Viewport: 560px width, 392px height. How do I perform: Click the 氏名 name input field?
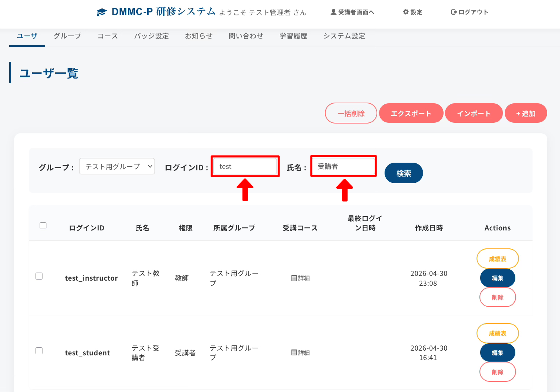tap(343, 166)
